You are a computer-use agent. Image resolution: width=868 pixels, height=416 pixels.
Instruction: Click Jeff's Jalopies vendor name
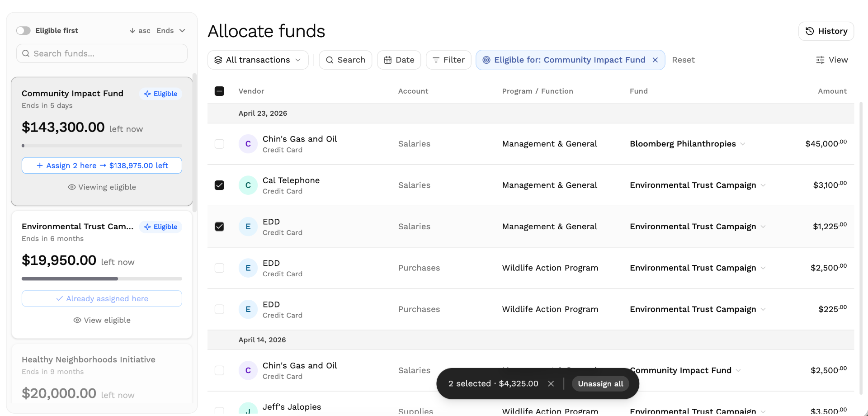[292, 407]
